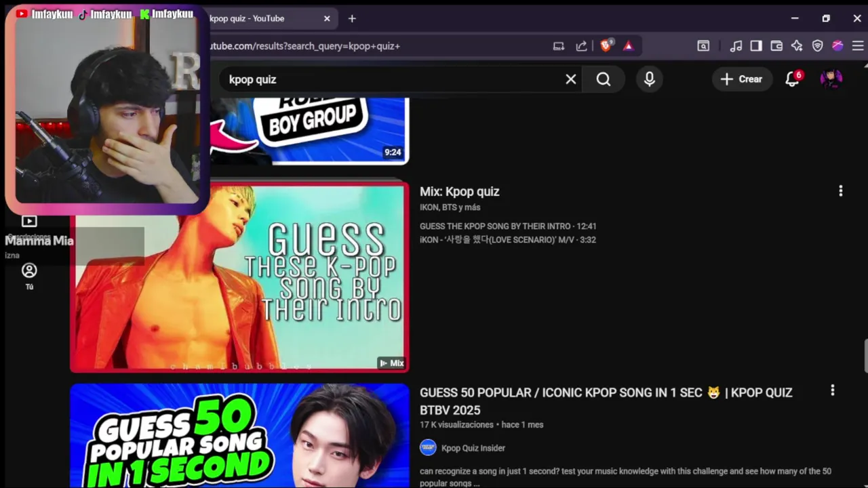The width and height of the screenshot is (868, 488).
Task: Click the browser address bar URL
Action: (x=305, y=46)
